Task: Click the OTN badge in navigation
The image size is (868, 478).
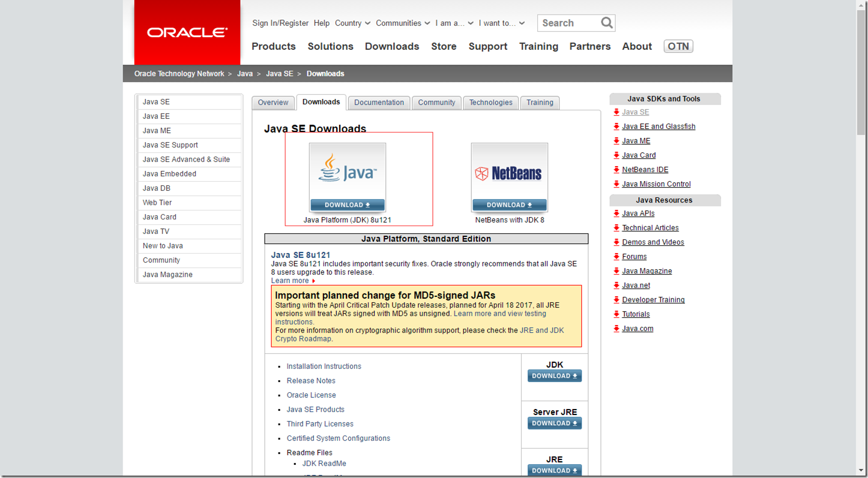Action: click(678, 46)
